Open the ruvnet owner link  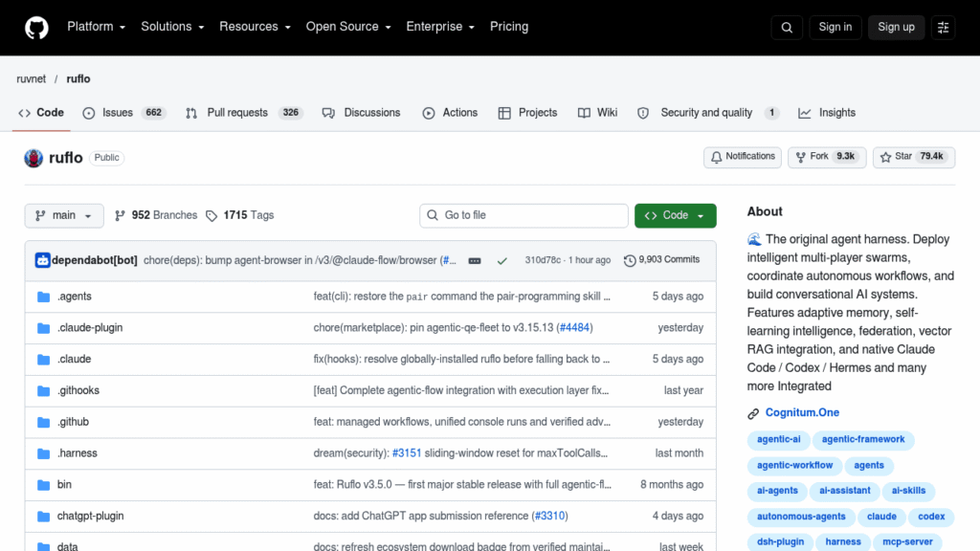(x=32, y=79)
